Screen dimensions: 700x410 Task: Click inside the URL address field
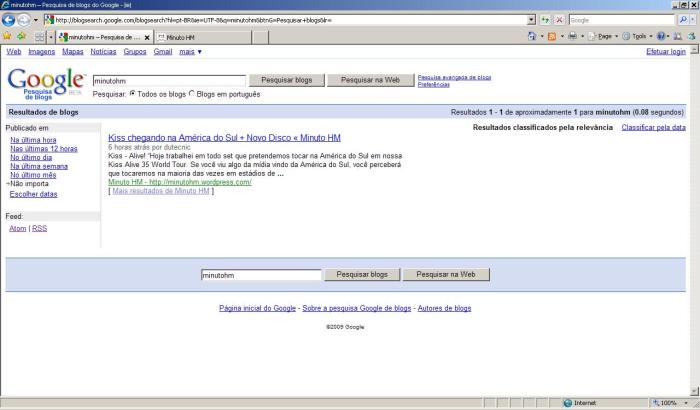(290, 20)
